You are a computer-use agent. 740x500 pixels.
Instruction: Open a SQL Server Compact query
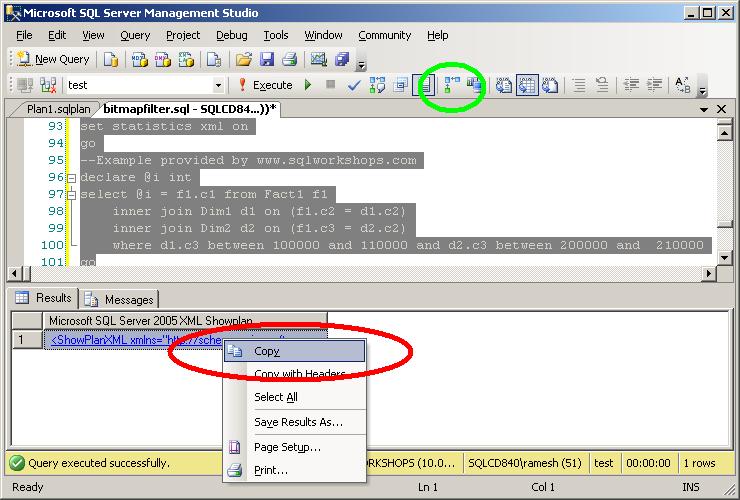tap(214, 59)
